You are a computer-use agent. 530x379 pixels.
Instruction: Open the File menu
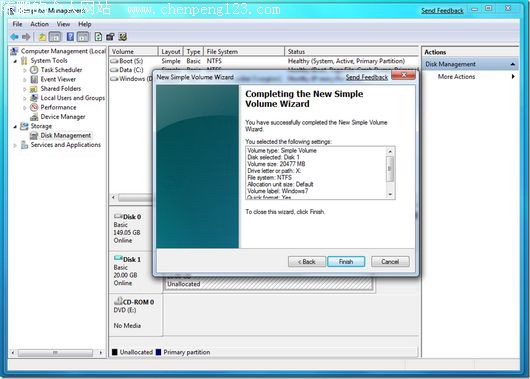coord(17,24)
